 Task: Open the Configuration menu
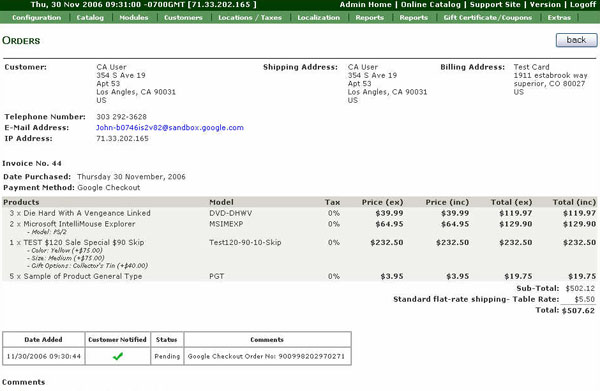pyautogui.click(x=36, y=18)
